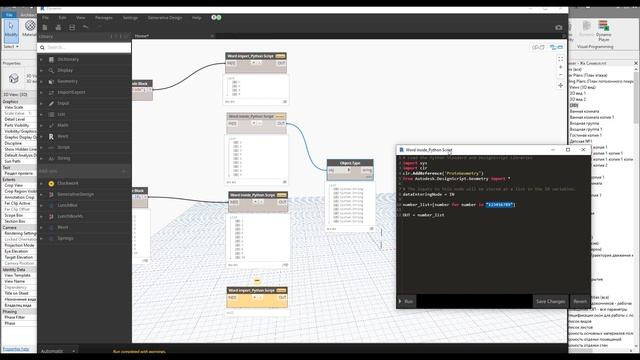640x360 pixels.
Task: Click OUT port of top Python Script node
Action: point(281,63)
